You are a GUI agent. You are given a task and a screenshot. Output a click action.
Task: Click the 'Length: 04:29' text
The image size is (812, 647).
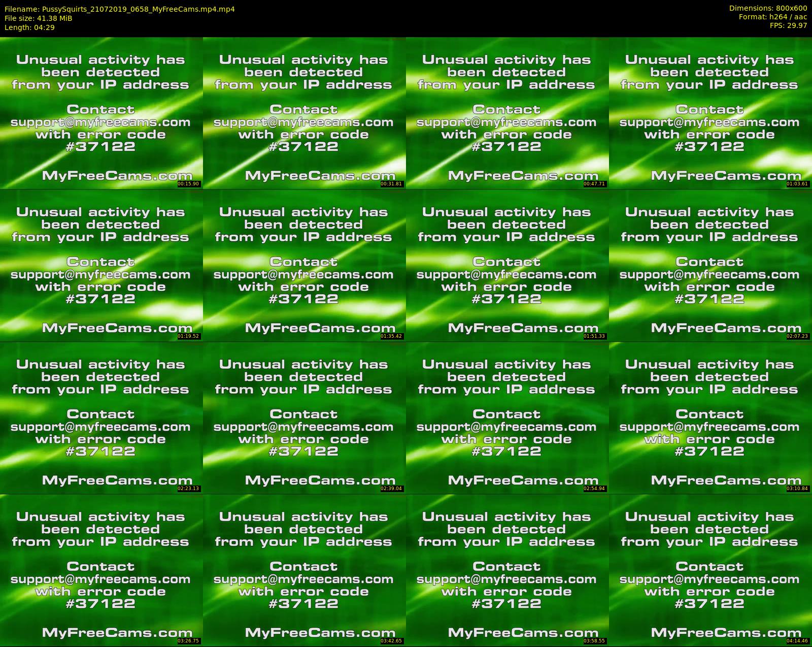tap(29, 27)
